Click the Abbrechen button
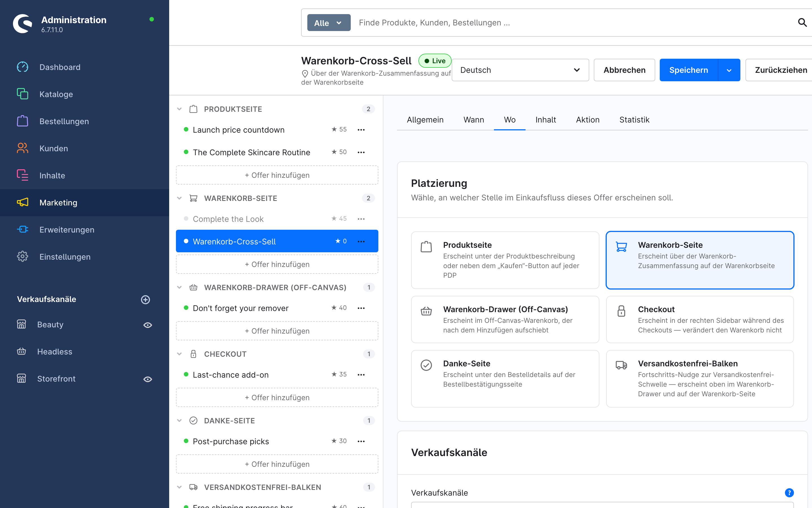Screen dimensions: 812x508 (624, 70)
